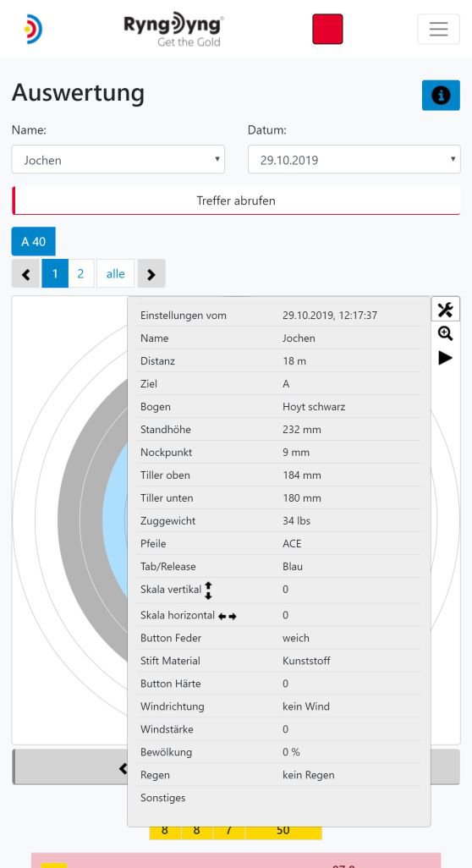Go to next page with right chevron
This screenshot has height=868, width=472.
[151, 273]
